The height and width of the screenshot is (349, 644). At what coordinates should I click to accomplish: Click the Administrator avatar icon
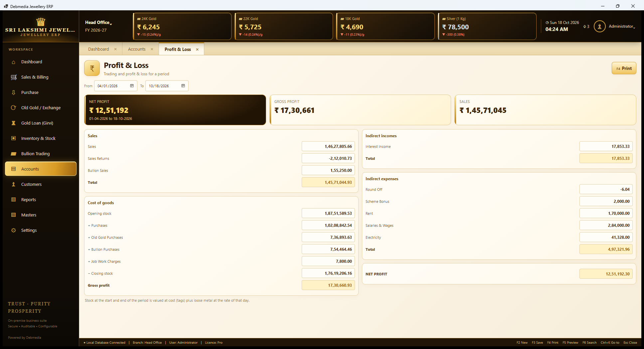click(x=599, y=26)
